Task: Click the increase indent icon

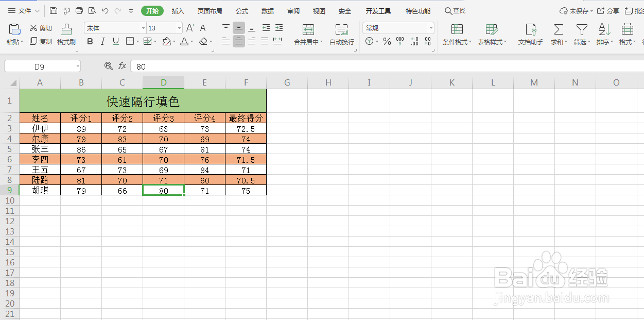Action: [x=279, y=28]
